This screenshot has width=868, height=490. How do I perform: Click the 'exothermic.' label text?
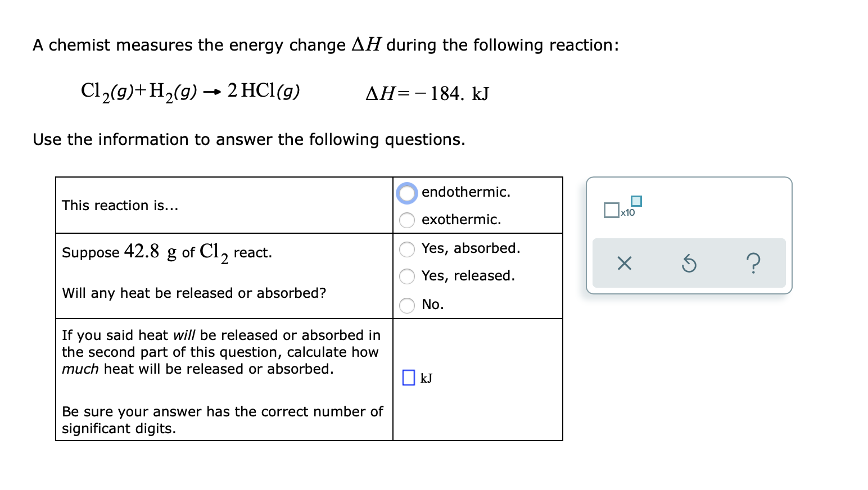tap(462, 220)
